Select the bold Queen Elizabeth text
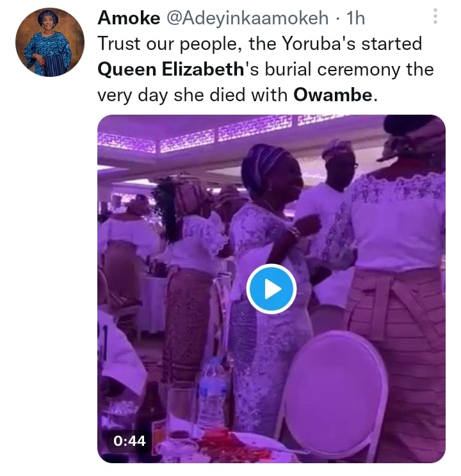 [171, 69]
